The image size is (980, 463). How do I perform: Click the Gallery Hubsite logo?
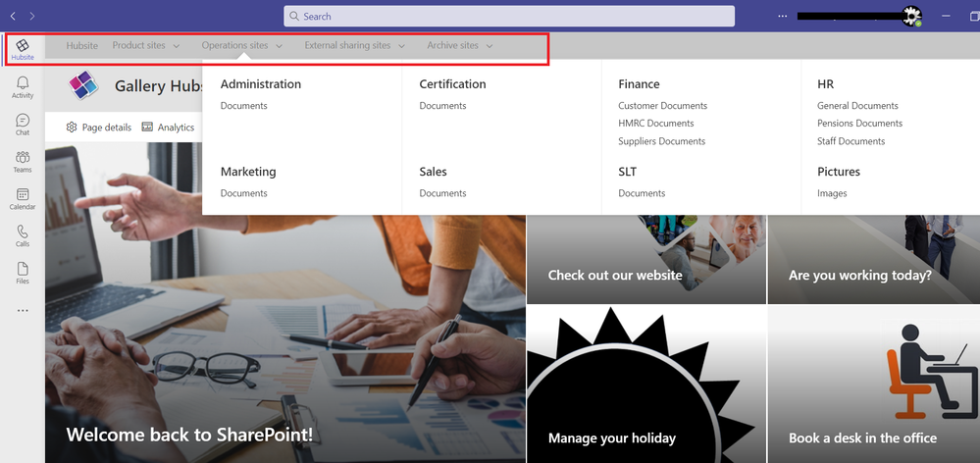(83, 85)
